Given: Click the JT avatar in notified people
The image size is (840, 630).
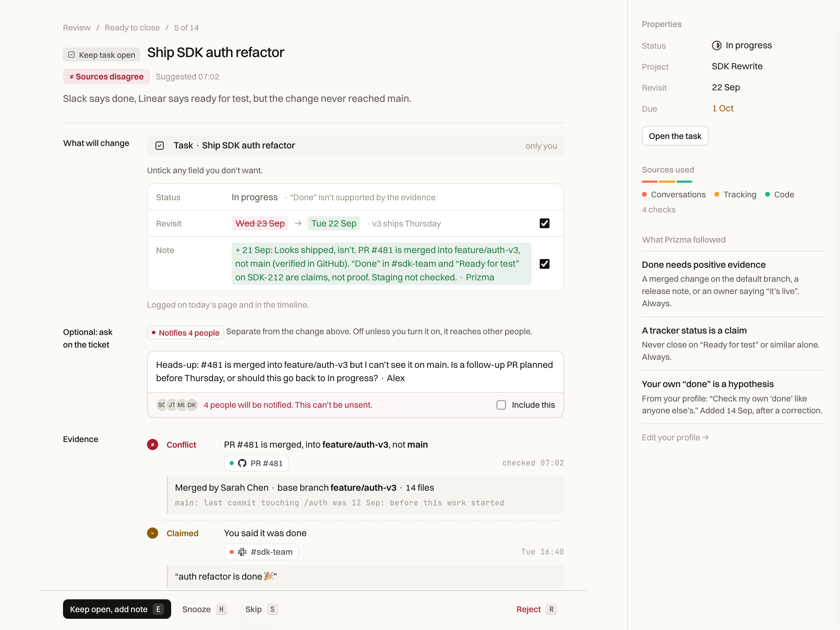Looking at the screenshot, I should coord(171,405).
